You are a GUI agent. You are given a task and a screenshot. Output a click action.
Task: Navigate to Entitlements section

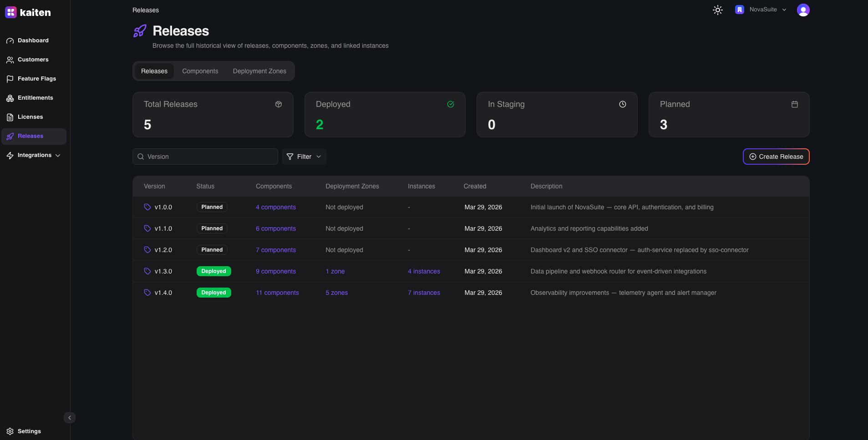[x=35, y=98]
